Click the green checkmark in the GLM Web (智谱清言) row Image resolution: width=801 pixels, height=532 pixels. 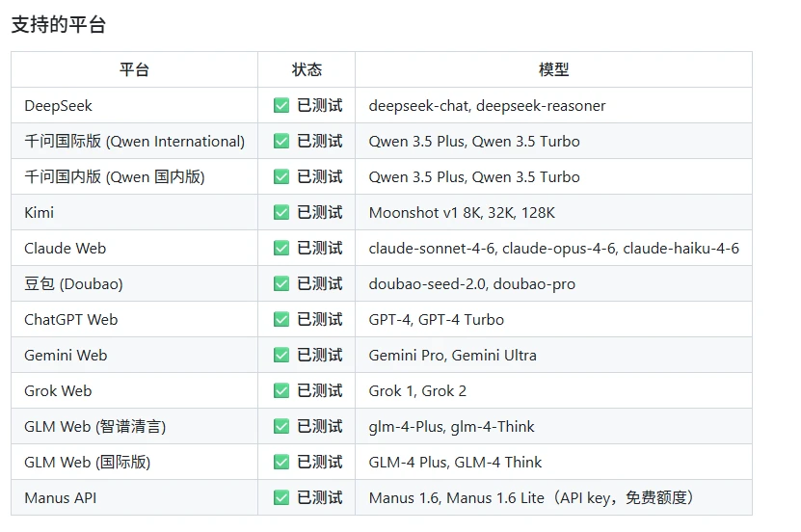[280, 426]
